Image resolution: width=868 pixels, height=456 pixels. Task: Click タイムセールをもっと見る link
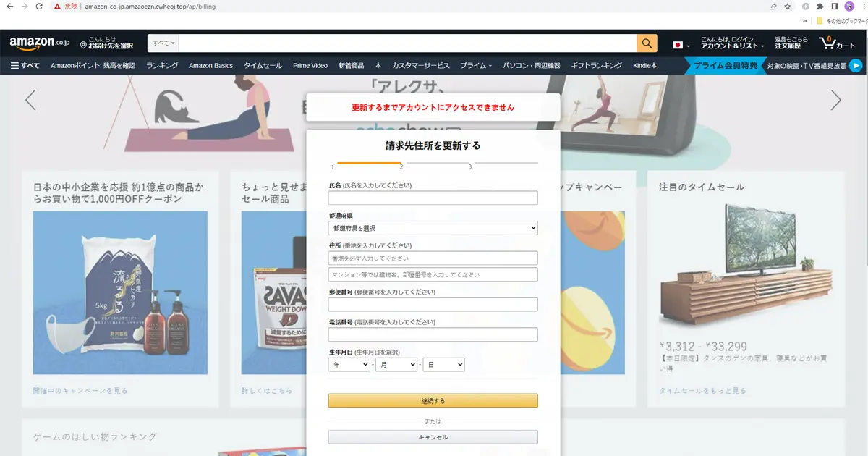point(702,391)
